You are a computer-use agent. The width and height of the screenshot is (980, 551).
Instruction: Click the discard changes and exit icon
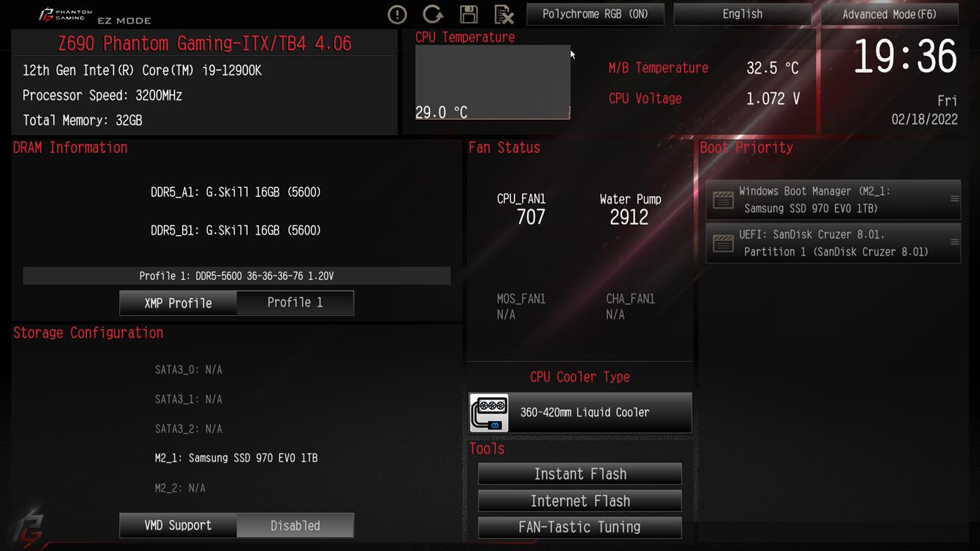(x=504, y=14)
